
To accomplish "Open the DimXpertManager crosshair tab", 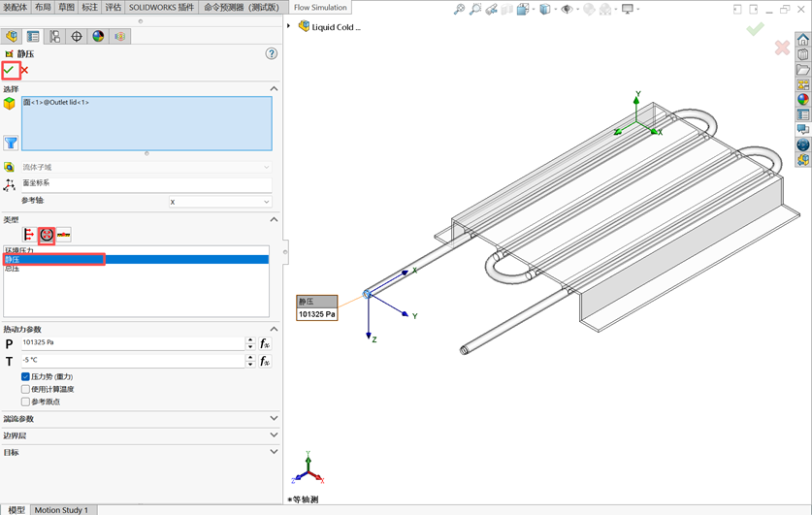I will (x=77, y=36).
